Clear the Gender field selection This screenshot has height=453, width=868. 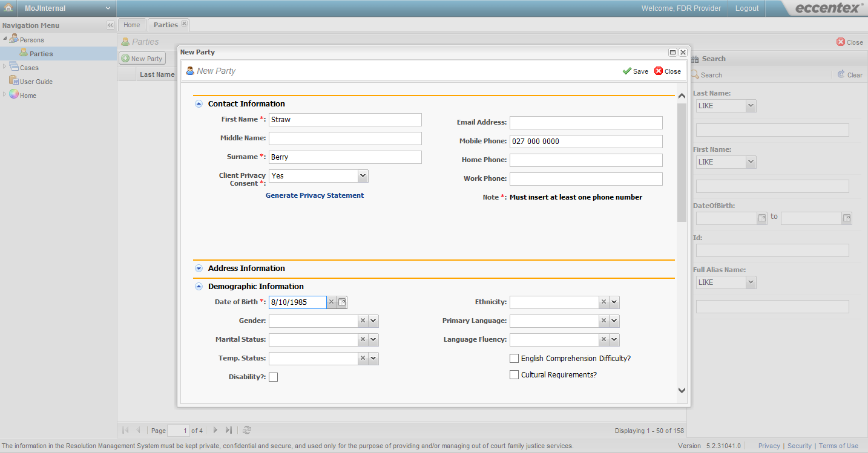pos(363,321)
